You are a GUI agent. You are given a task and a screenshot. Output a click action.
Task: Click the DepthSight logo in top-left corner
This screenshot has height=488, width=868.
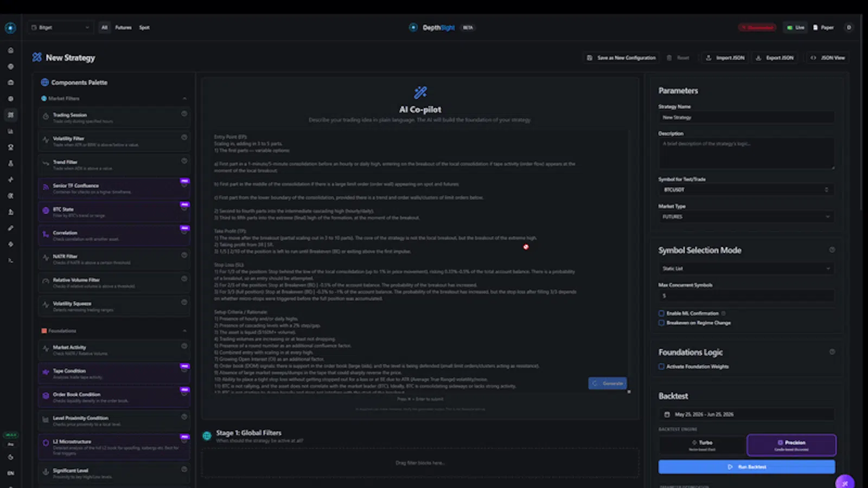click(x=10, y=28)
